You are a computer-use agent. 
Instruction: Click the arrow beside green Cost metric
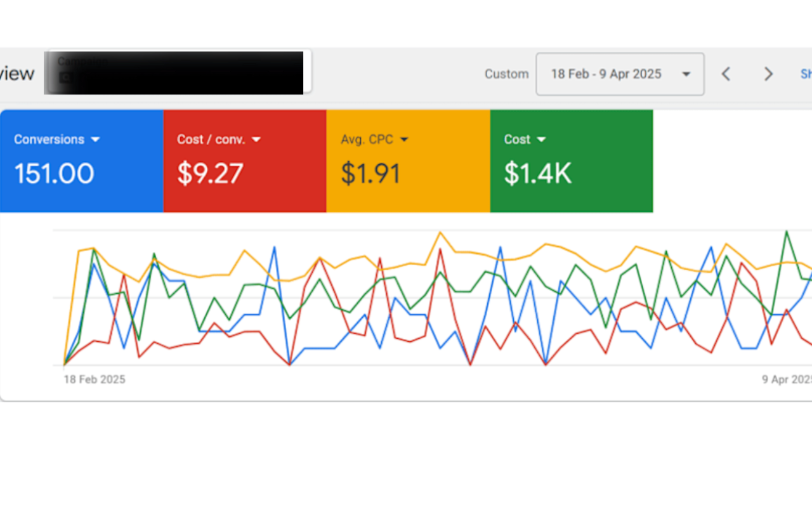click(541, 140)
